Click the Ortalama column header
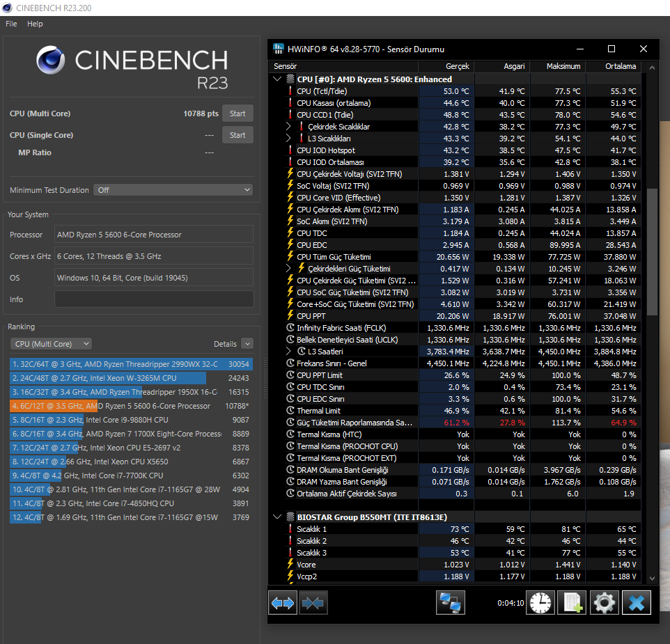The height and width of the screenshot is (644, 670). click(x=613, y=66)
